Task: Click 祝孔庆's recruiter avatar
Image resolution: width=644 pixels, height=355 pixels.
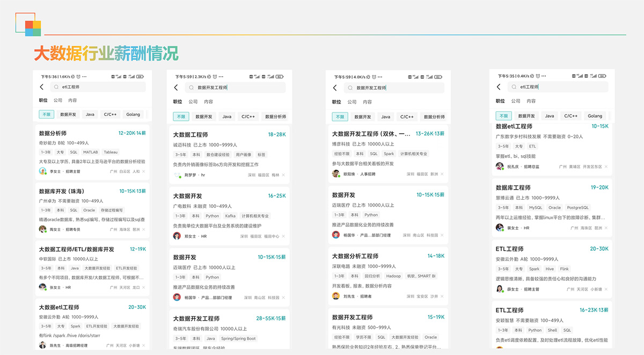Action: tap(500, 166)
